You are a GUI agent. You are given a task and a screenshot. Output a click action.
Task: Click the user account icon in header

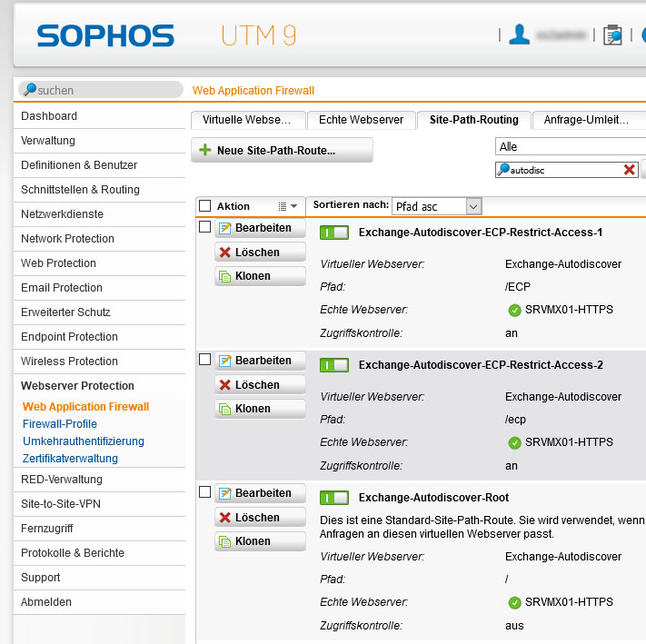[519, 35]
